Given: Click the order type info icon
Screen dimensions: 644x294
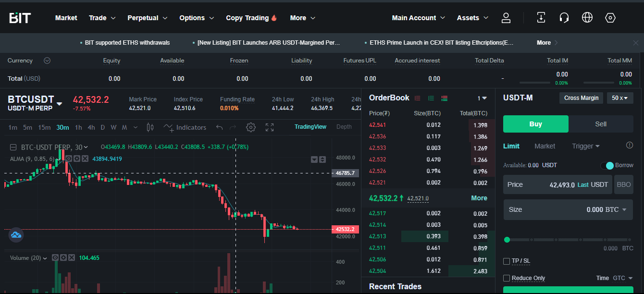Looking at the screenshot, I should coord(630,146).
